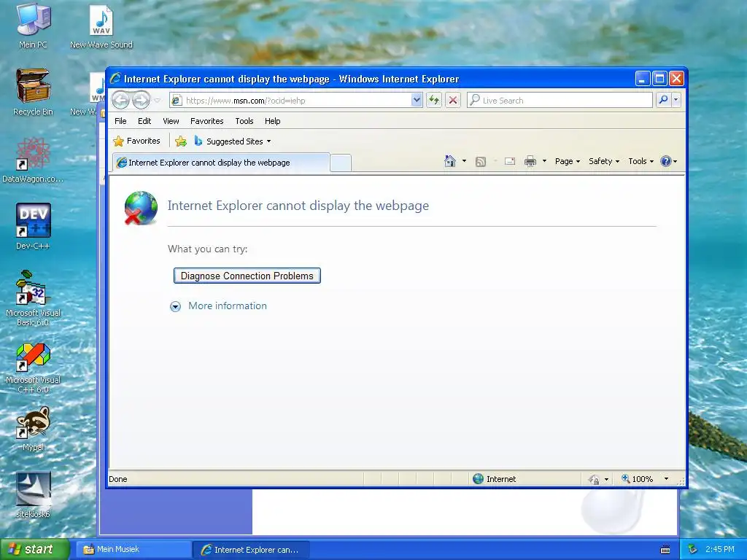Click the system tray network icon
747x560 pixels.
[693, 549]
